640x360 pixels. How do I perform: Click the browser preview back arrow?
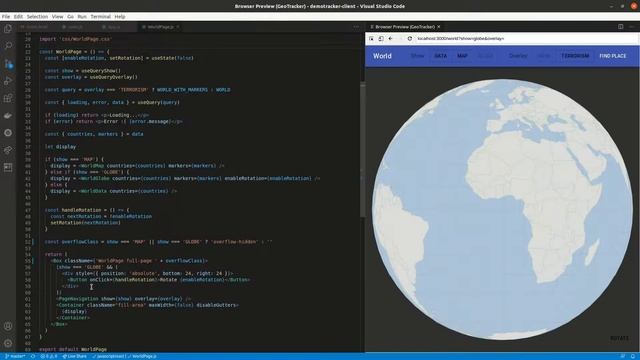tap(391, 38)
